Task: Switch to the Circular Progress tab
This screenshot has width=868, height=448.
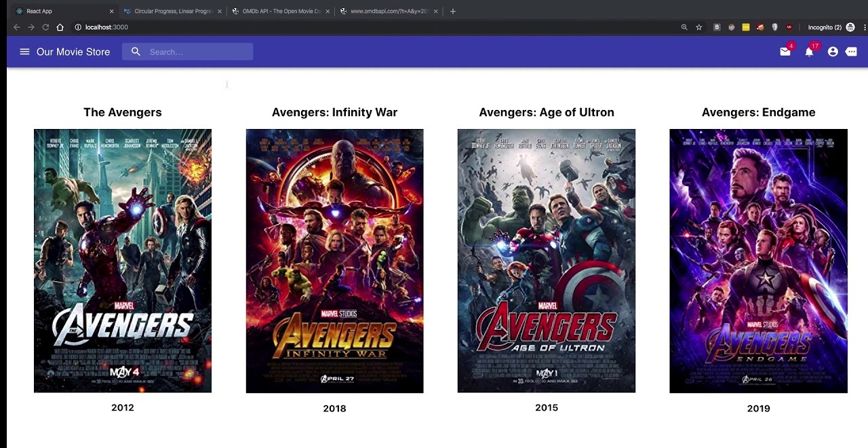Action: [173, 11]
